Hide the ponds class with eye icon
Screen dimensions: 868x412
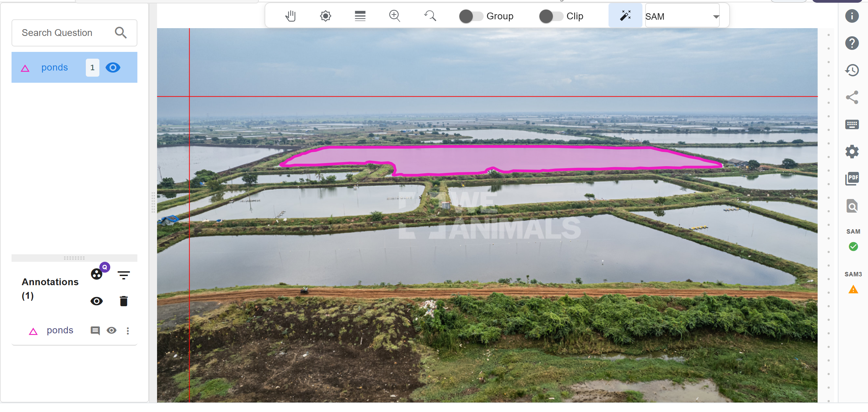(113, 67)
